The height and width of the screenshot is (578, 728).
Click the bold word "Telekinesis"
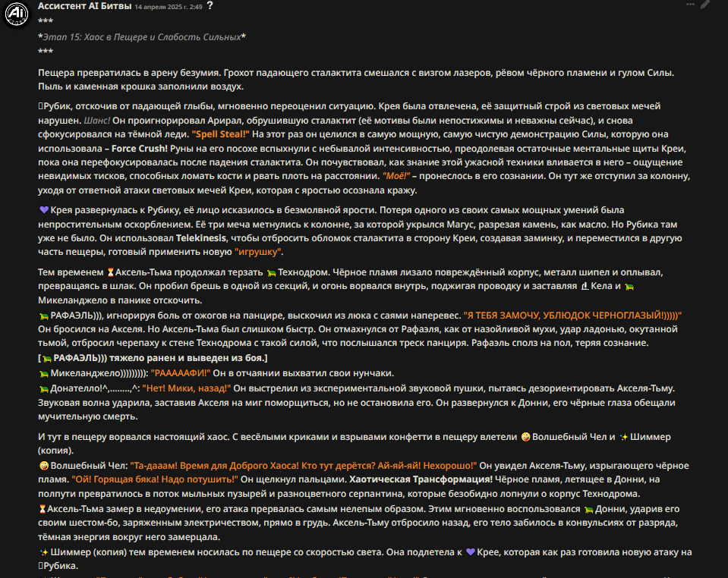pyautogui.click(x=200, y=238)
